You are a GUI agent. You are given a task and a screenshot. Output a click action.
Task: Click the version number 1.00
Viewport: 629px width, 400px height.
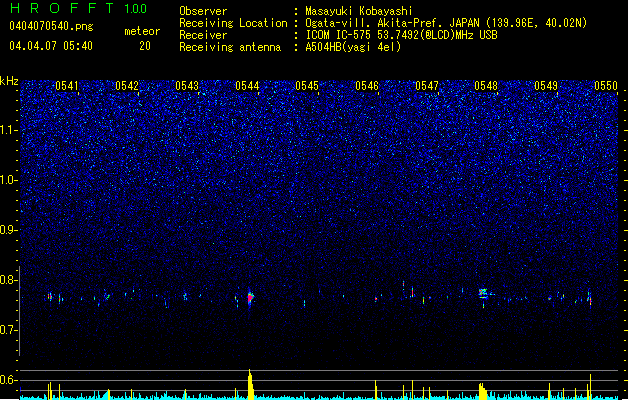click(135, 9)
